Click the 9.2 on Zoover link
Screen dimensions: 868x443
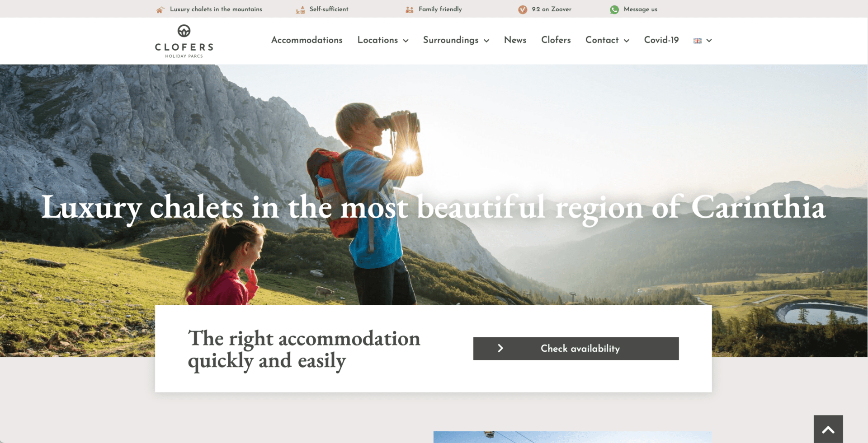pyautogui.click(x=552, y=9)
